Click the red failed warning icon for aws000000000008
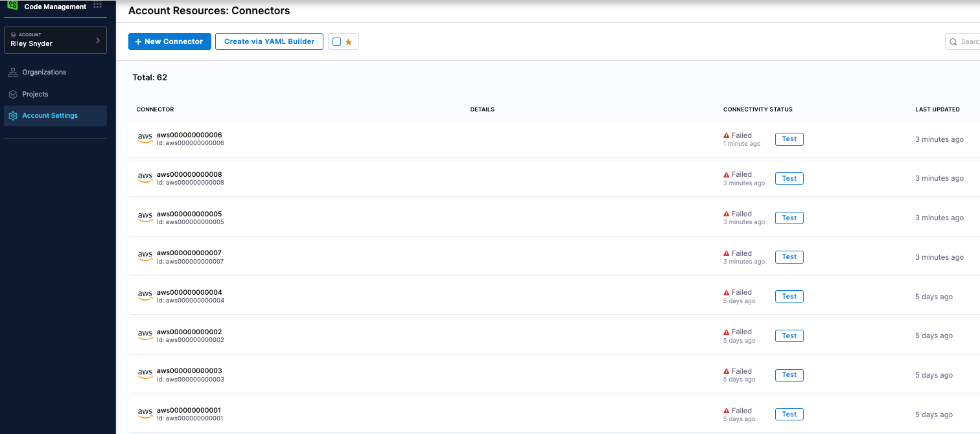This screenshot has height=434, width=980. coord(727,175)
